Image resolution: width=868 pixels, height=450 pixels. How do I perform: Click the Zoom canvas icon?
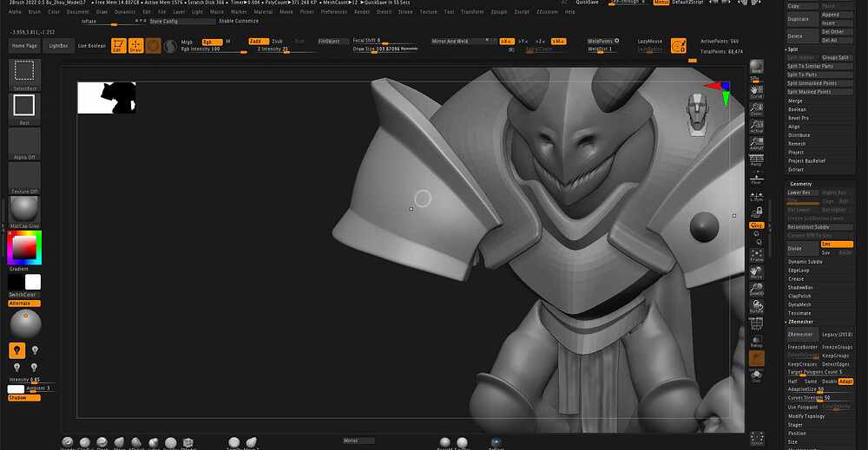point(756,109)
